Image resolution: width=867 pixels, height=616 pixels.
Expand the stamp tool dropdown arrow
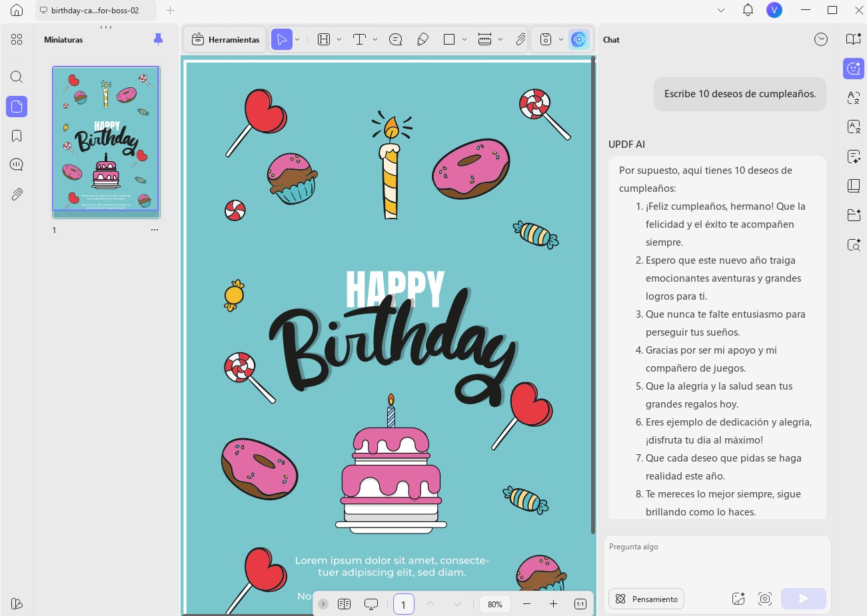[561, 40]
